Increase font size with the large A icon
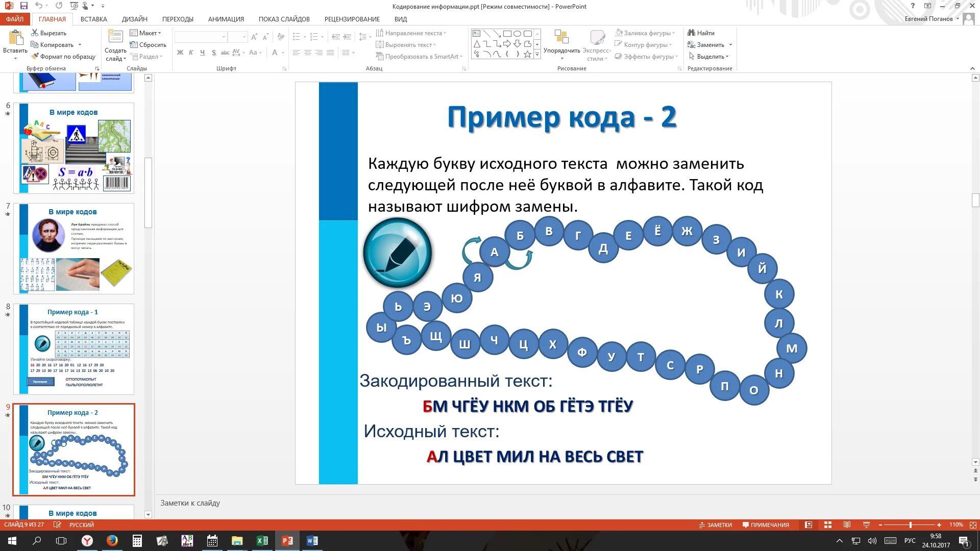Screen dimensions: 980x551 pyautogui.click(x=255, y=37)
